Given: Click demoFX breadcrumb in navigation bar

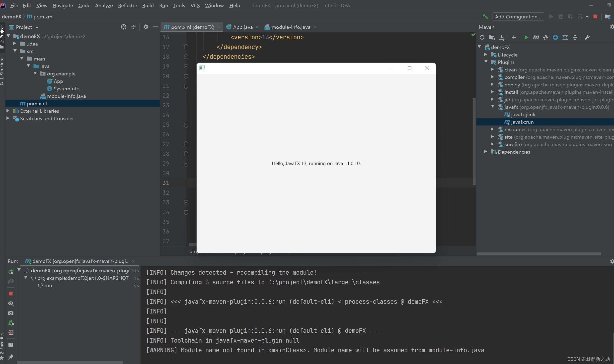Looking at the screenshot, I should tap(11, 16).
